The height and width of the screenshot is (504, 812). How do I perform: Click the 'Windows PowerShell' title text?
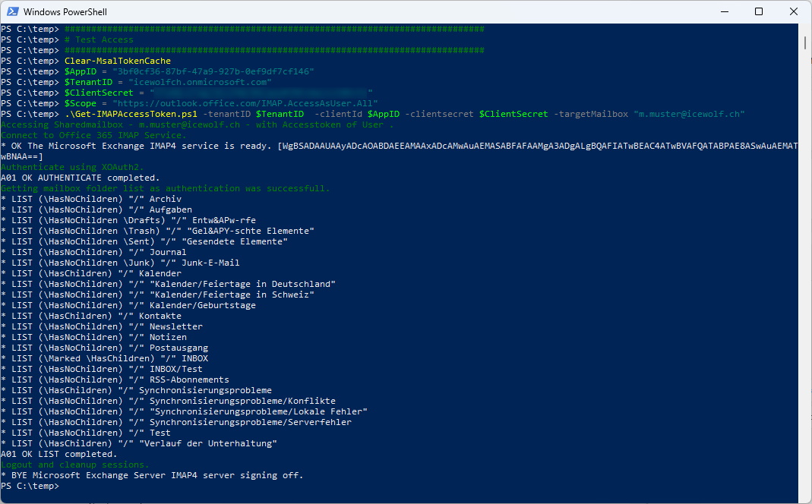point(65,12)
